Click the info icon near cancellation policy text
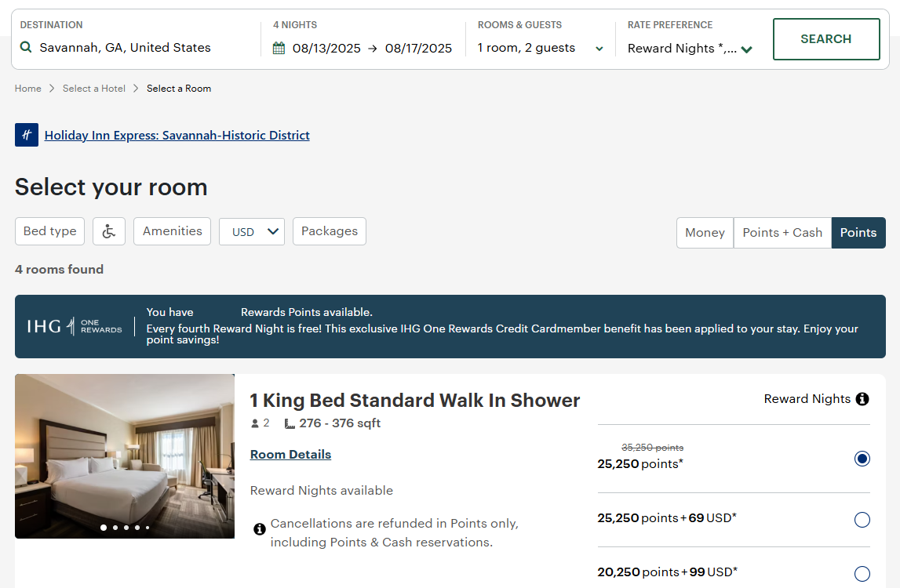900x588 pixels. point(259,529)
